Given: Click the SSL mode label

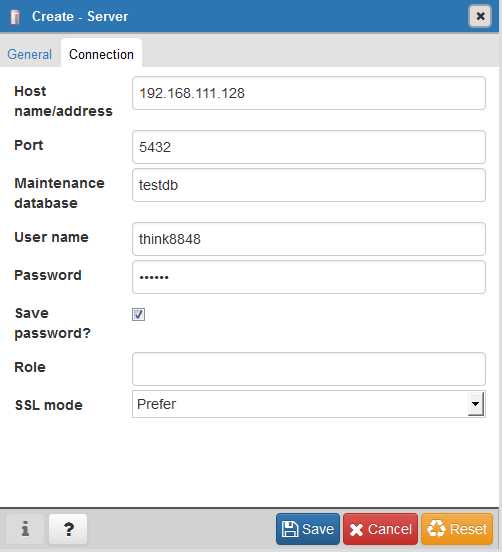Looking at the screenshot, I should tap(49, 405).
